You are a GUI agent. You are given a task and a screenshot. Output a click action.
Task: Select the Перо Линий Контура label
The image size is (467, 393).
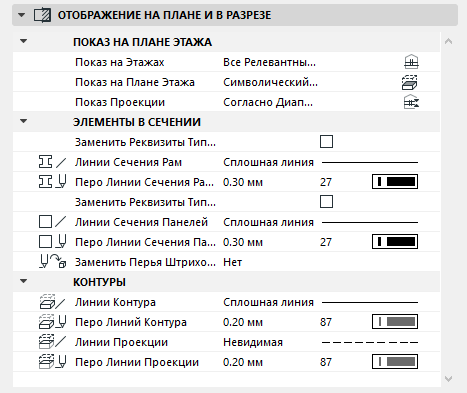(x=131, y=322)
